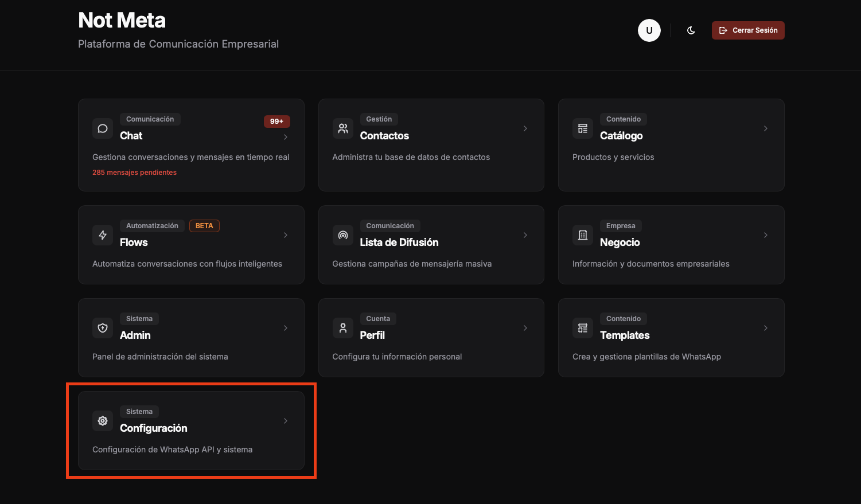Image resolution: width=861 pixels, height=504 pixels.
Task: Click the Contactos people icon
Action: coord(342,128)
